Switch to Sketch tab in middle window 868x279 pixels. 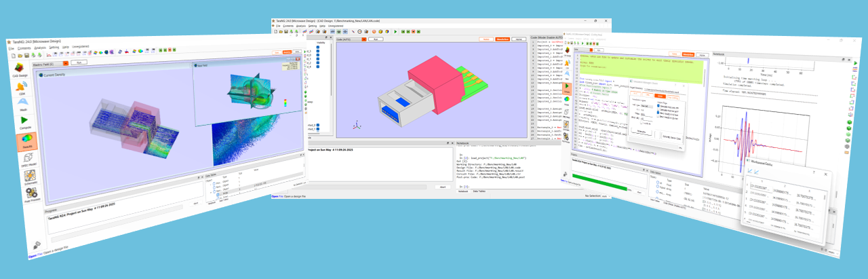[x=486, y=39]
